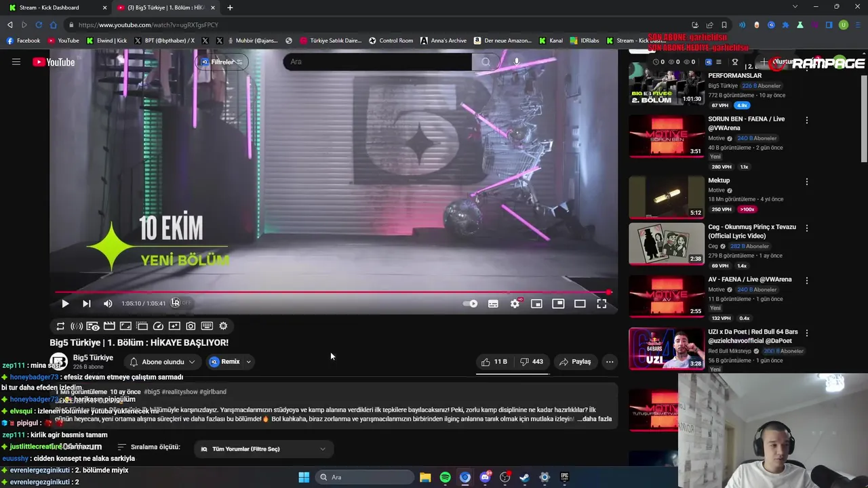Click the YouTube address bar URL
This screenshot has height=488, width=868.
pyautogui.click(x=148, y=25)
